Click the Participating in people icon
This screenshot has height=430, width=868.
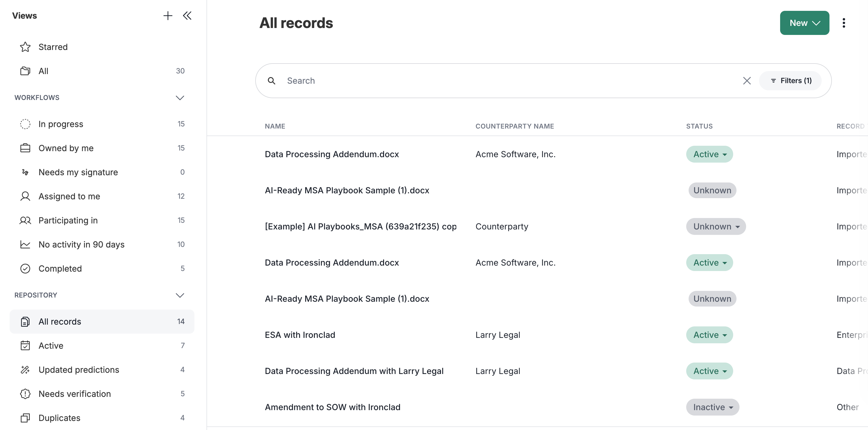[25, 220]
